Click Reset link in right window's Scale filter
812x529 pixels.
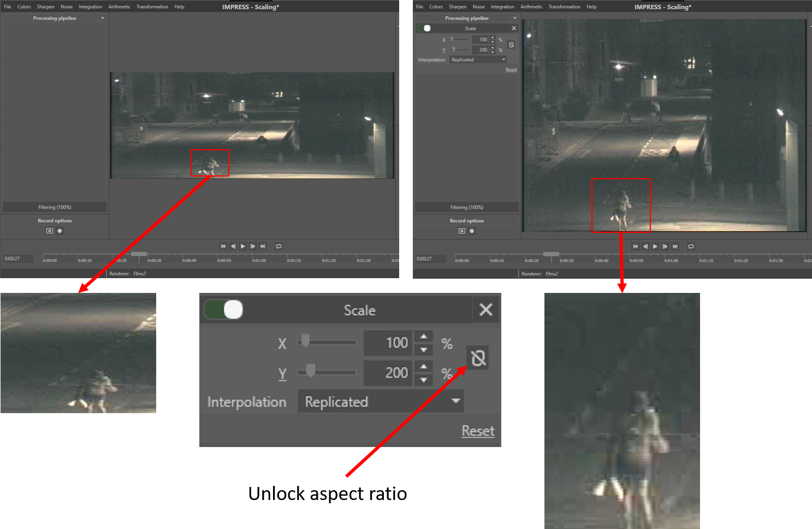point(511,70)
